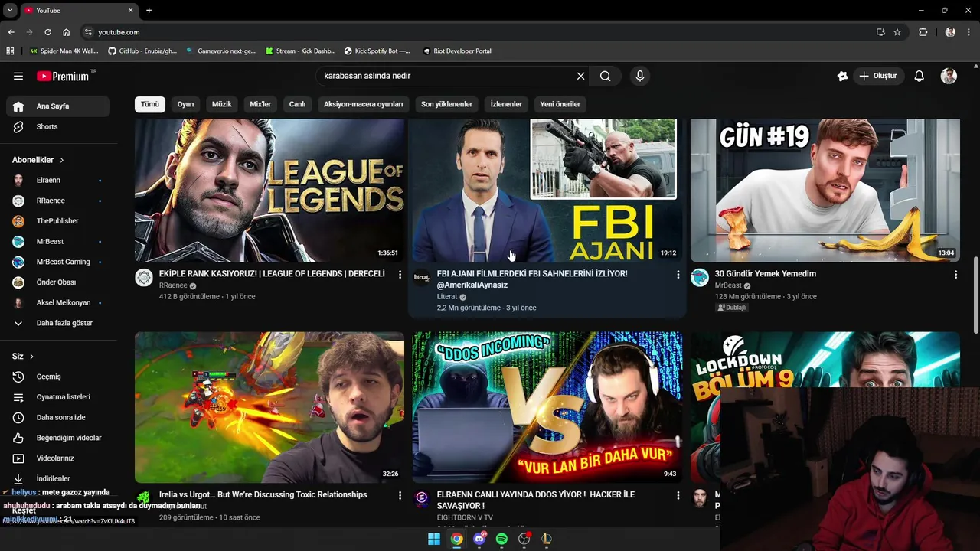
Task: Select the Mix'ler filter chip
Action: point(260,104)
